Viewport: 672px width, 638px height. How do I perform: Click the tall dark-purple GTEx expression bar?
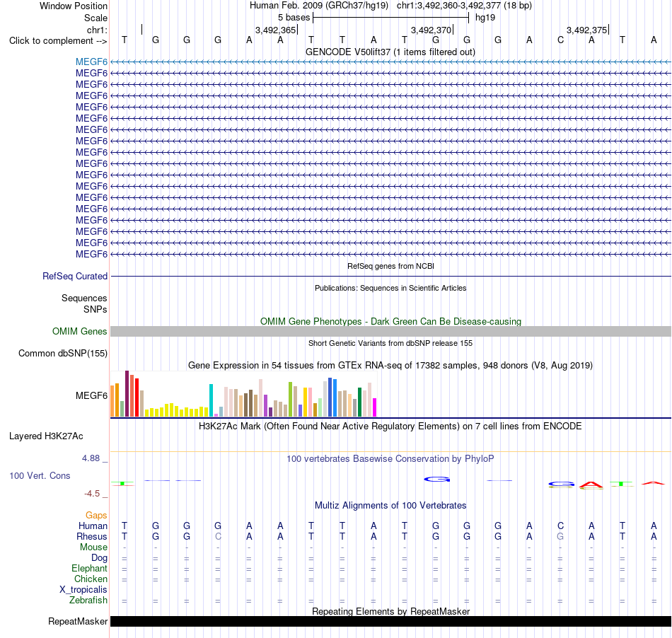pos(127,394)
